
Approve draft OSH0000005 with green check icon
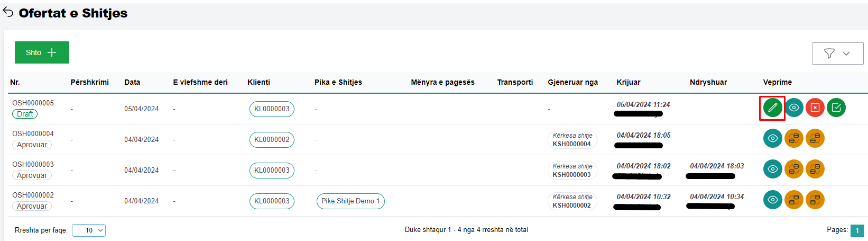(836, 108)
